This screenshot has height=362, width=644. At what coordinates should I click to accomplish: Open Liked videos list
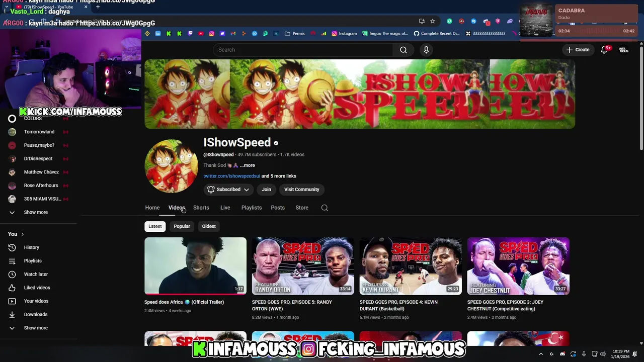point(37,288)
